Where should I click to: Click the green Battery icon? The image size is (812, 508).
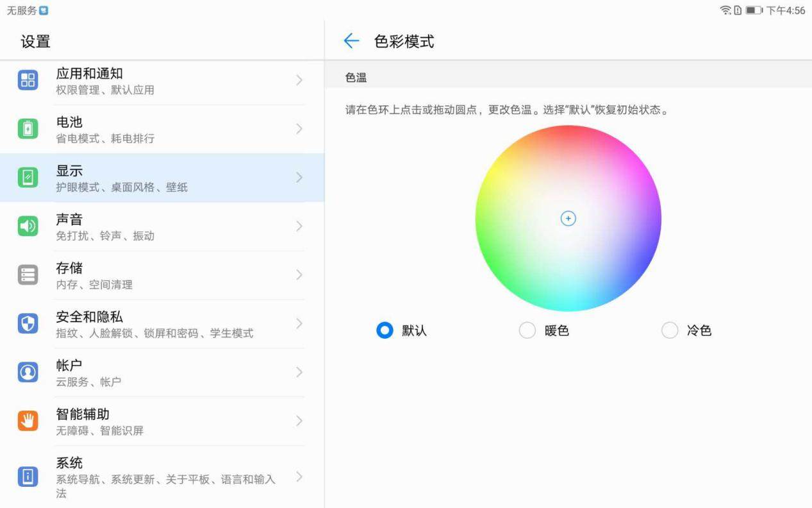28,129
